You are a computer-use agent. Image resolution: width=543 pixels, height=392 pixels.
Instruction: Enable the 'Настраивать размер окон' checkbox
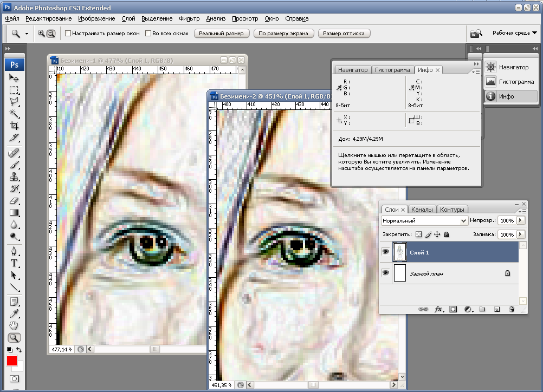click(x=68, y=34)
